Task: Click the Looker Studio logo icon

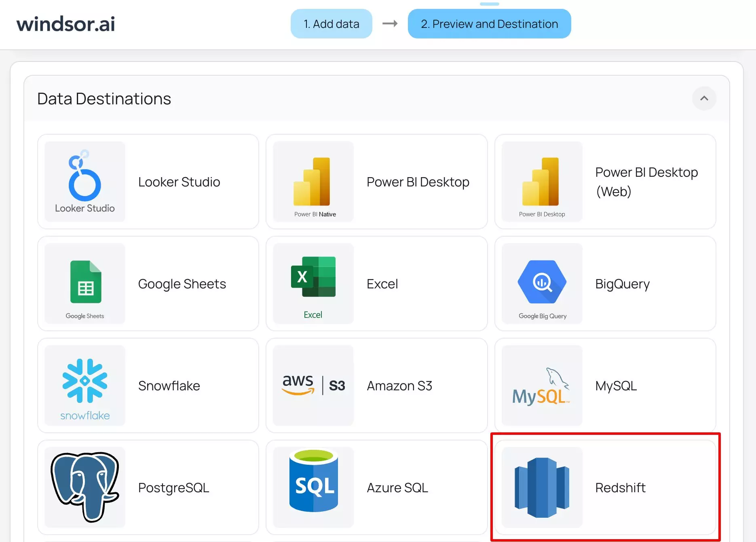Action: tap(85, 181)
